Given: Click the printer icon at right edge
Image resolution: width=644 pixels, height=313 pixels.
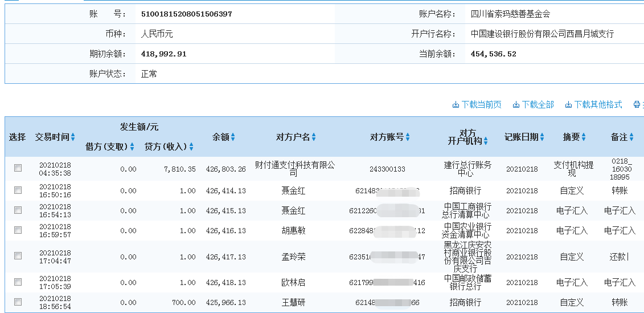Looking at the screenshot, I should (637, 104).
